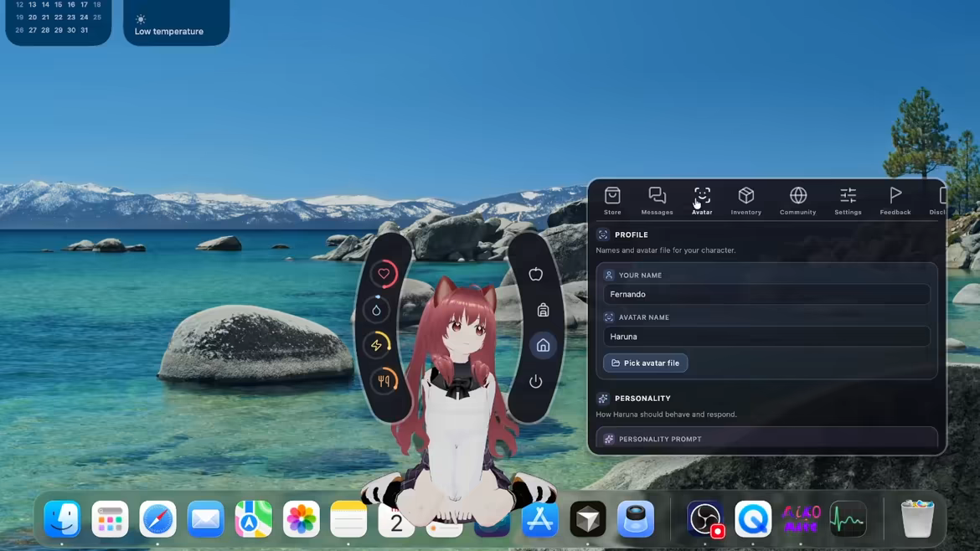Click the Low temperature weather widget
This screenshot has height=551, width=980.
point(176,23)
